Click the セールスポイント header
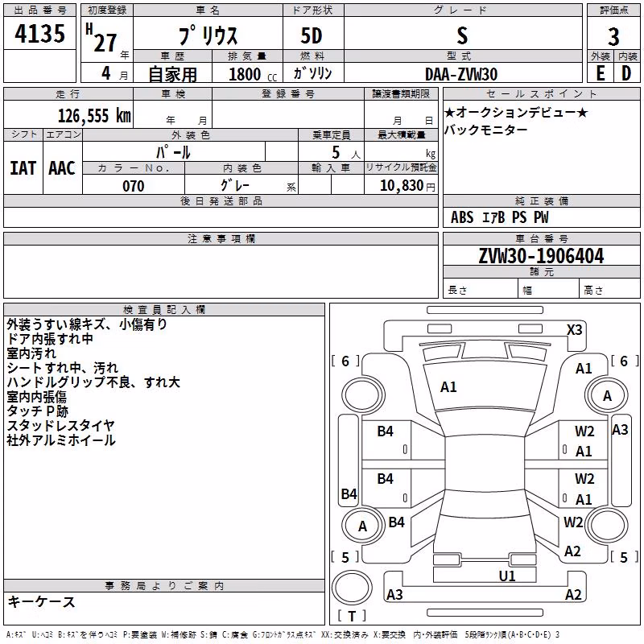This screenshot has height=644, width=644. 541,94
